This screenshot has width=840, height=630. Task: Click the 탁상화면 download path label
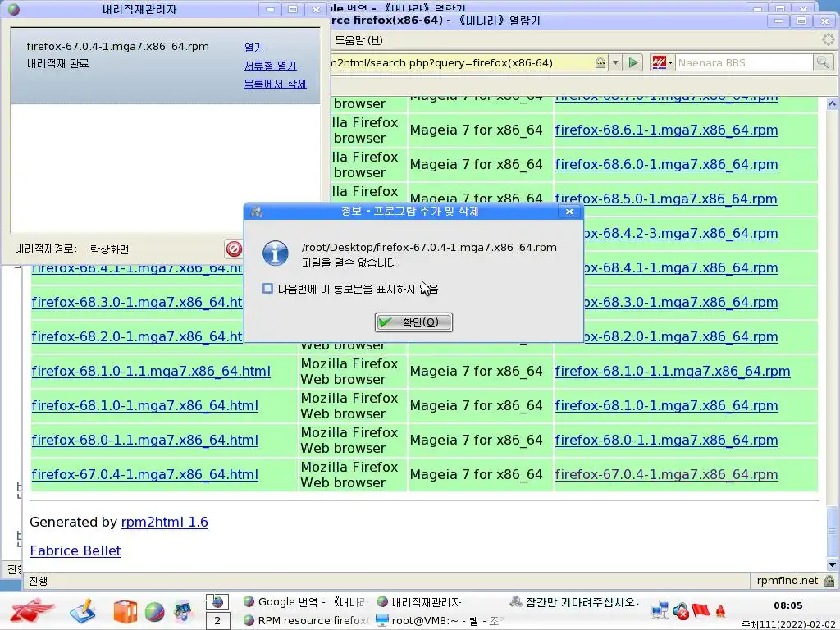pyautogui.click(x=109, y=249)
